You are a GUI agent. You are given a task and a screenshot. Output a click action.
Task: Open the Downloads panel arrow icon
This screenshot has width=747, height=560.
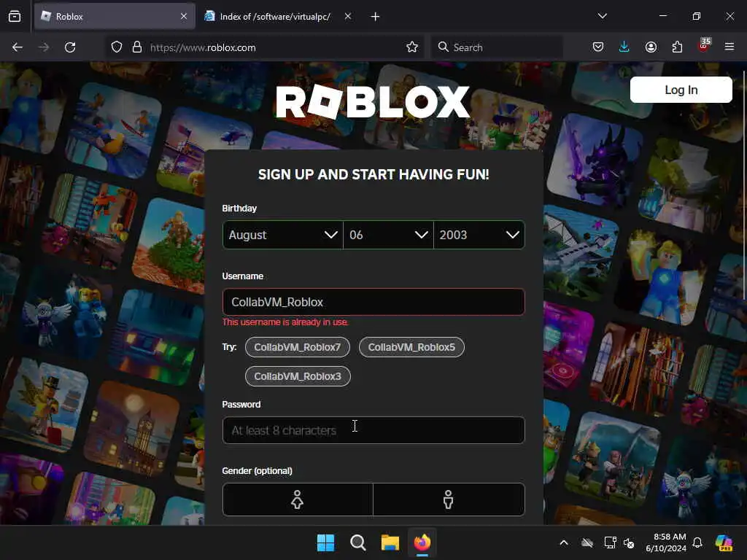click(624, 47)
